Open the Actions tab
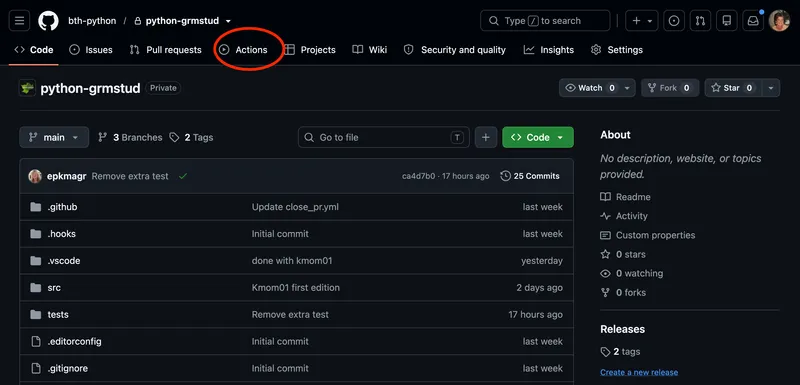Image resolution: width=800 pixels, height=385 pixels. point(243,50)
